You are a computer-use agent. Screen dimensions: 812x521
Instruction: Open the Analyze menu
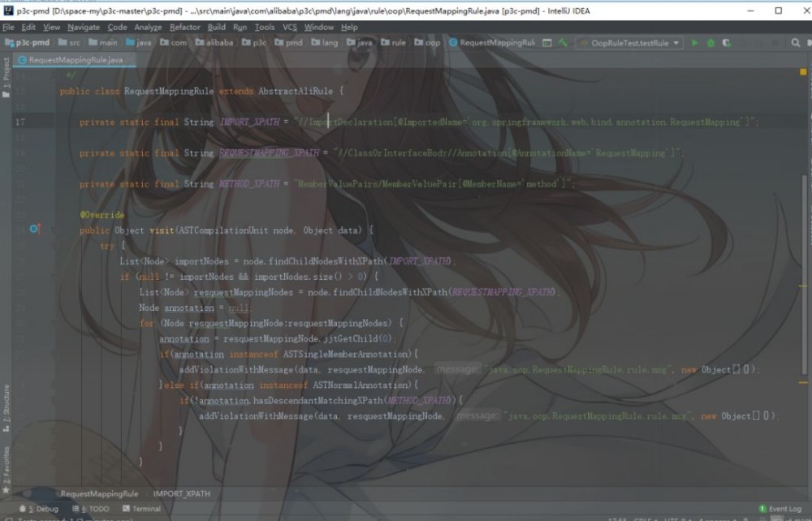click(x=148, y=27)
